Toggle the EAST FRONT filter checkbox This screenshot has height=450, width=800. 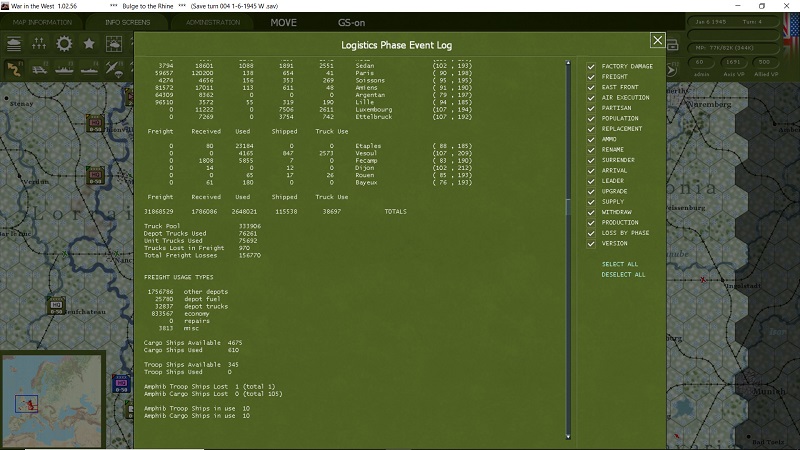pyautogui.click(x=591, y=87)
